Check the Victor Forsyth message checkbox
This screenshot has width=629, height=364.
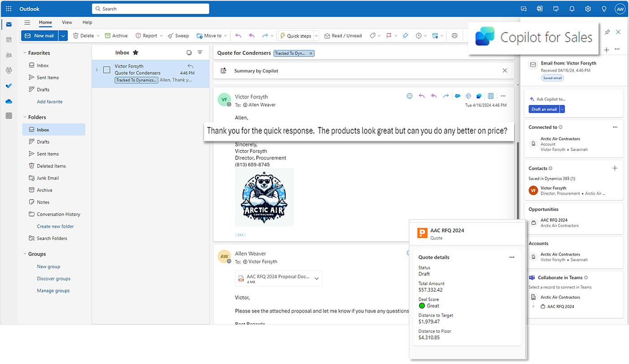coord(107,69)
